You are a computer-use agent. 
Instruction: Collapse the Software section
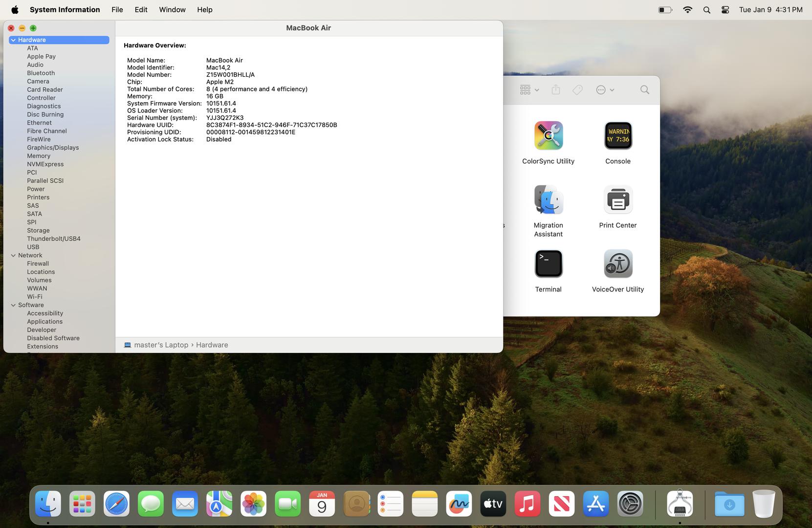pyautogui.click(x=13, y=305)
